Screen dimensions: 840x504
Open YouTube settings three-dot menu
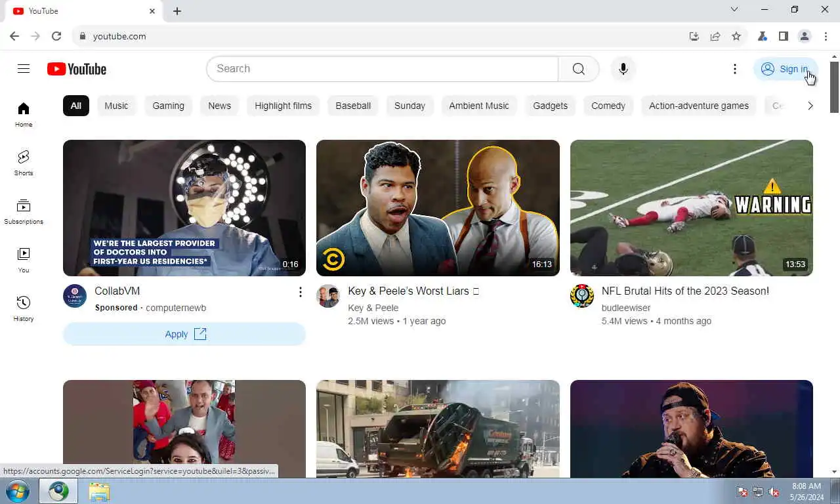(735, 69)
